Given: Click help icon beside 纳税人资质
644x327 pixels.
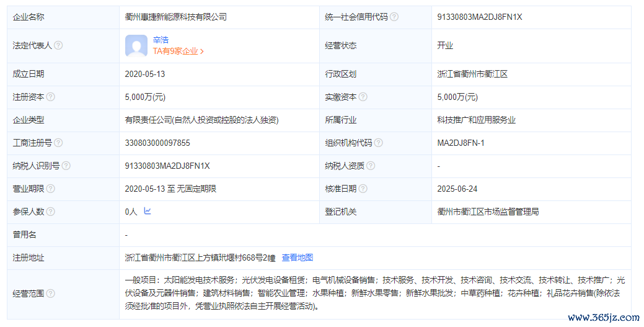Looking at the screenshot, I should (x=371, y=166).
